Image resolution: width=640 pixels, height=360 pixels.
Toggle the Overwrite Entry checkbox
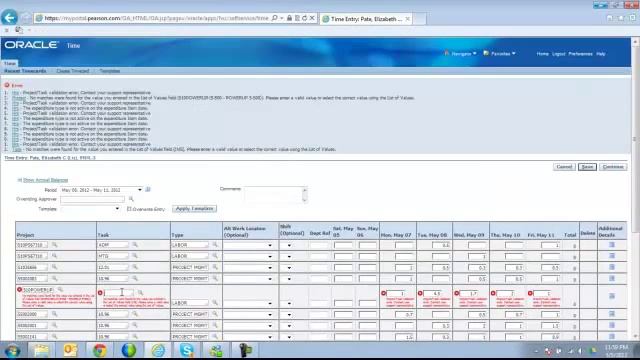pos(129,209)
